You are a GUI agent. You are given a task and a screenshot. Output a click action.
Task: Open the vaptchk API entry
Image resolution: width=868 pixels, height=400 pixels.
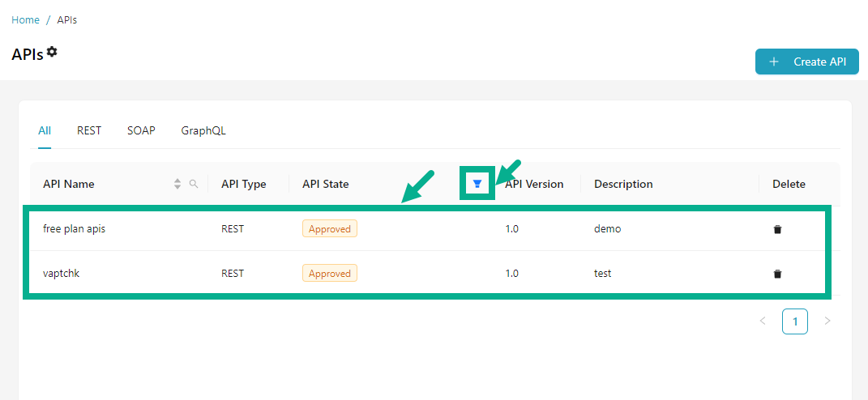[x=61, y=274]
